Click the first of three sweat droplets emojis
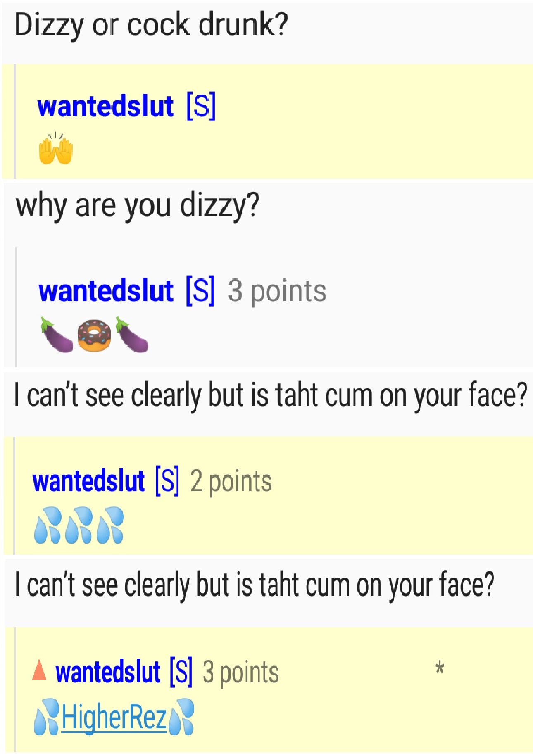This screenshot has width=533, height=756. click(48, 525)
